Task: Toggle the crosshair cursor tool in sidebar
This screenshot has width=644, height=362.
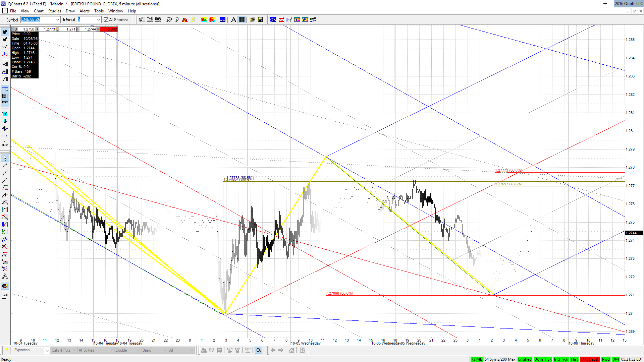Action: 5,89
